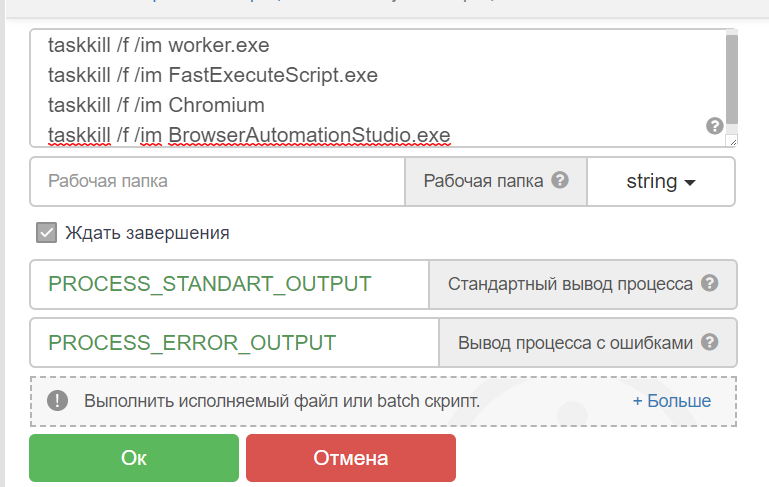Click line taskkill /f /im Chromium
Viewport: 769px width, 487px height.
click(156, 105)
